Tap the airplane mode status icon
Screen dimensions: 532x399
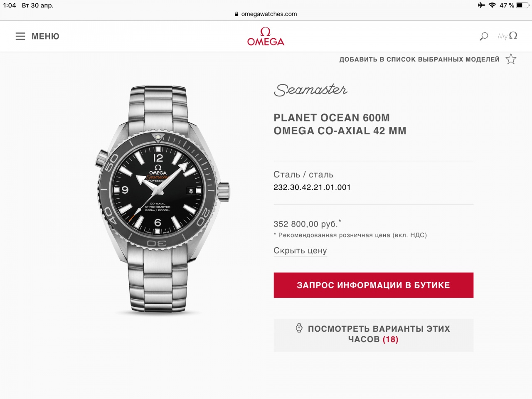click(x=481, y=5)
